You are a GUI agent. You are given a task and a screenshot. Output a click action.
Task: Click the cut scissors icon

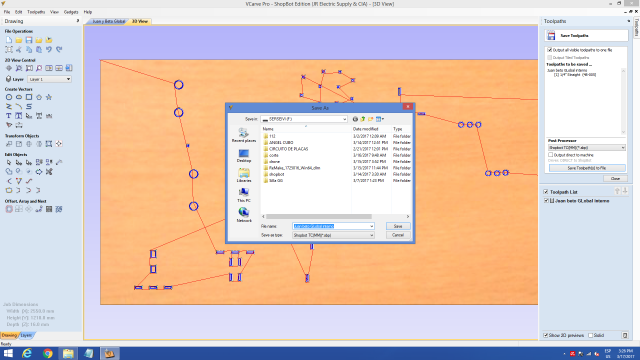[19, 49]
